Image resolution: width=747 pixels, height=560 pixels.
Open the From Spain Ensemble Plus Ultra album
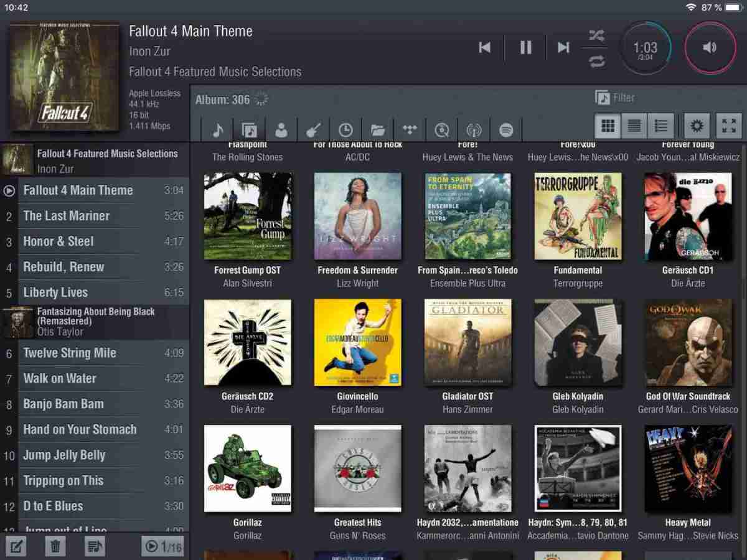click(x=467, y=216)
